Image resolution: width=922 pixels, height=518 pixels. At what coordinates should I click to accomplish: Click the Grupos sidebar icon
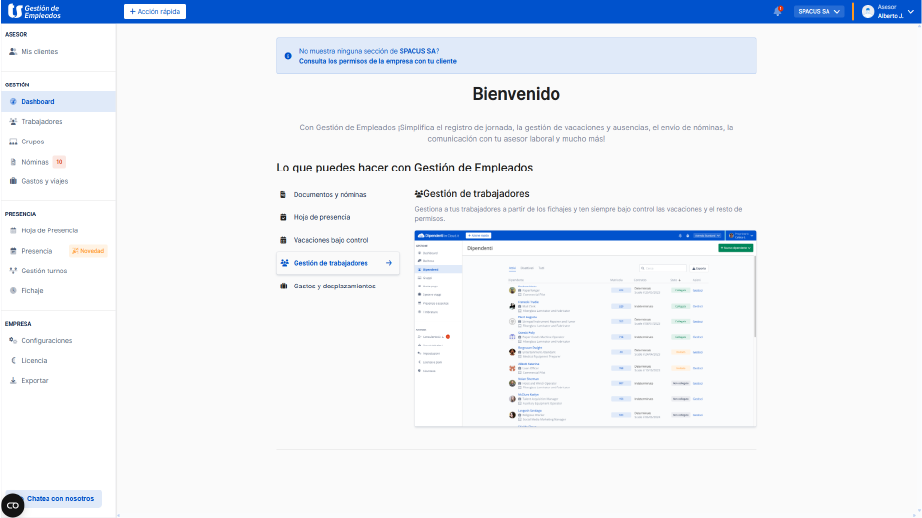[13, 142]
